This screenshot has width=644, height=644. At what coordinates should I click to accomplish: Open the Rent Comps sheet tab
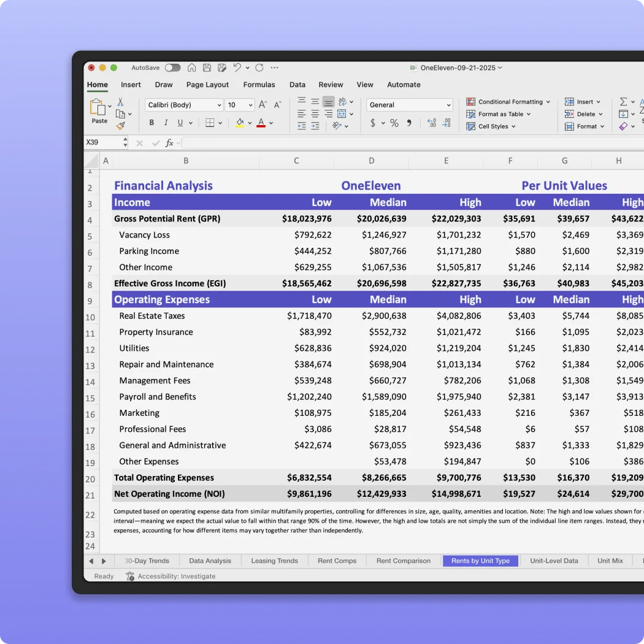pyautogui.click(x=336, y=560)
